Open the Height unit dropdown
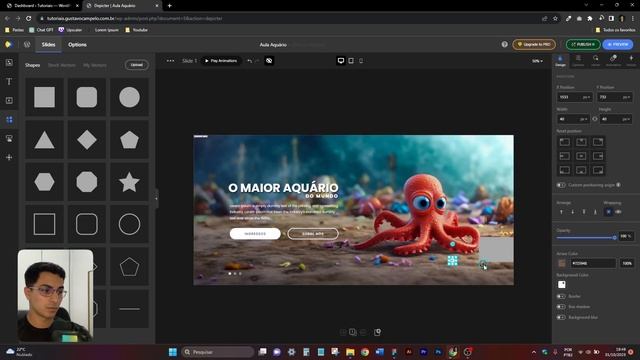 [626, 119]
